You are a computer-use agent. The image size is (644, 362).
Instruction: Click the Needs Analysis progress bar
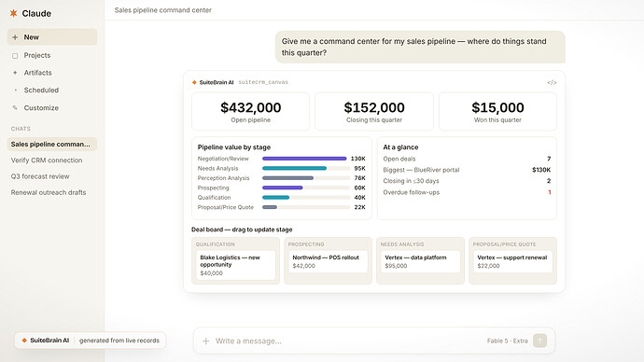coord(306,168)
